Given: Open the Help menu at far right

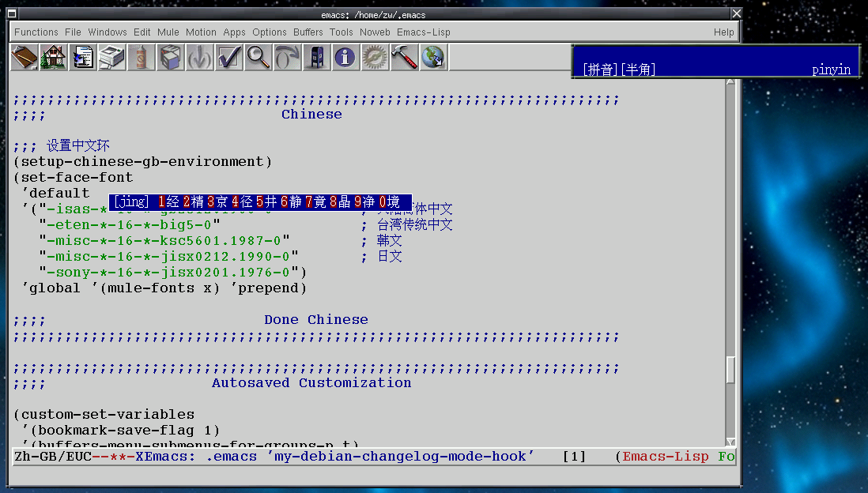Looking at the screenshot, I should point(723,32).
